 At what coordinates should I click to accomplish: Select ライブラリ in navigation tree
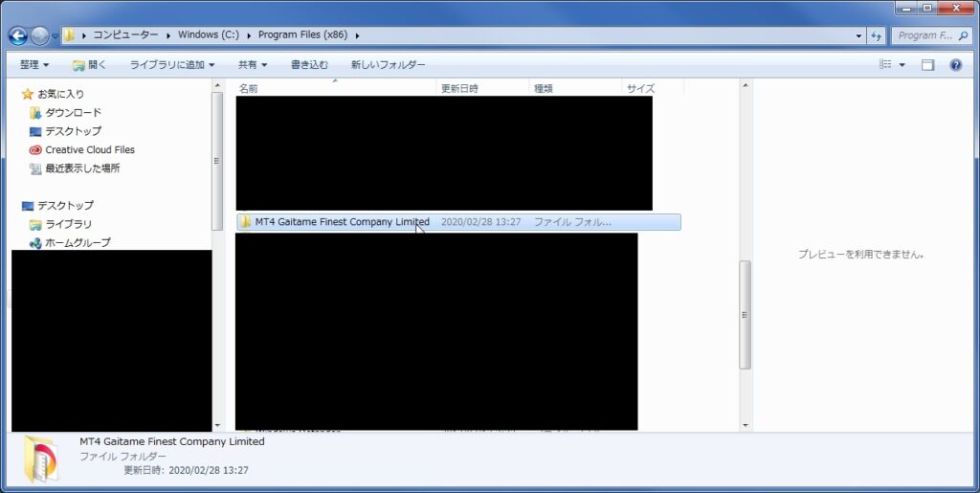tap(69, 224)
